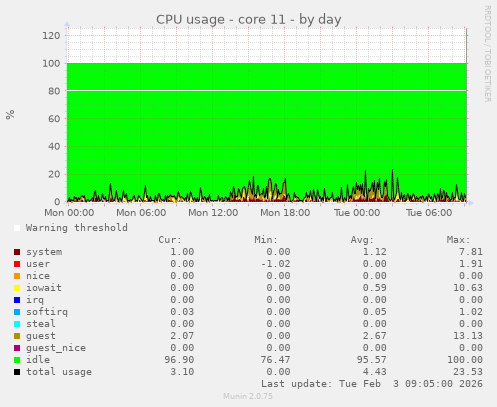Click iowait max value 10.63

coord(468,288)
